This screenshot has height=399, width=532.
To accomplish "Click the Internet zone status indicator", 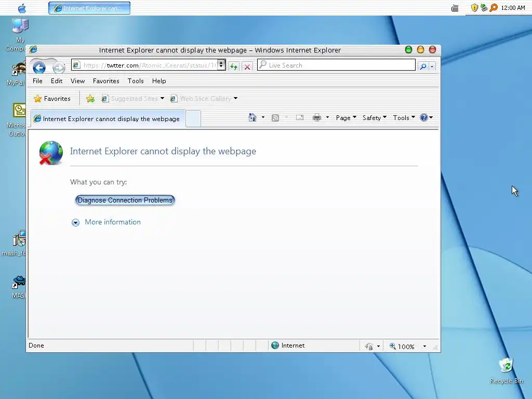I will click(288, 345).
